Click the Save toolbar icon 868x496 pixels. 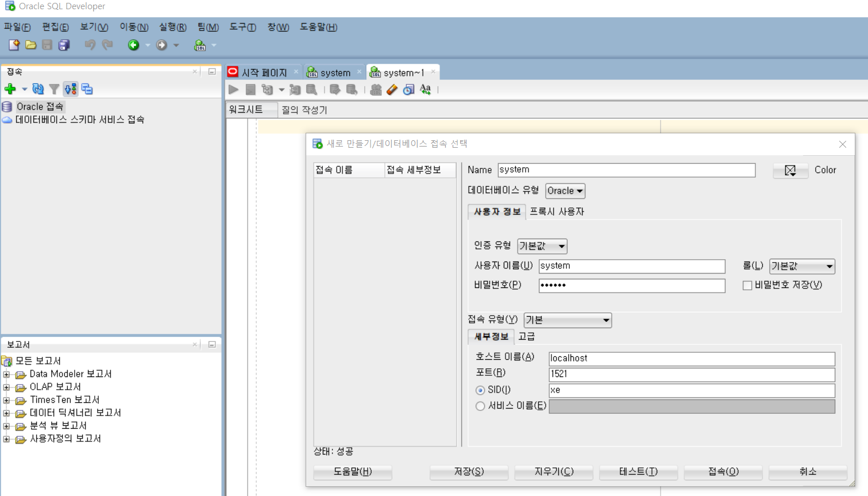[47, 45]
